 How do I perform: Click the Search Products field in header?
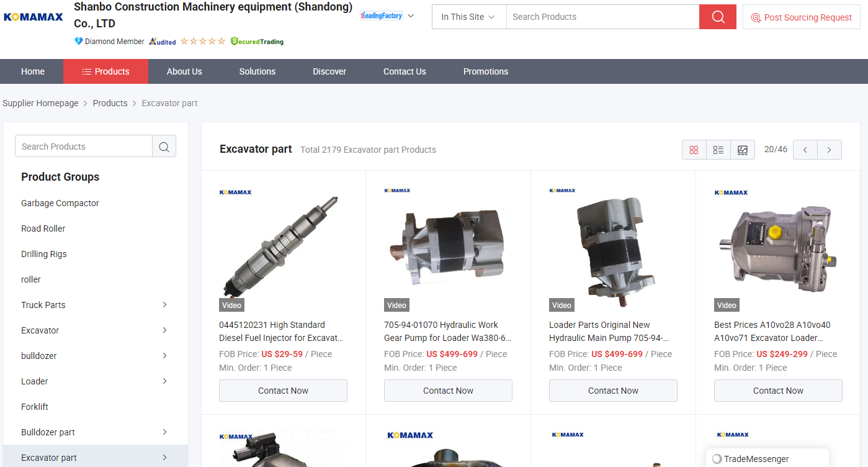[x=602, y=17]
